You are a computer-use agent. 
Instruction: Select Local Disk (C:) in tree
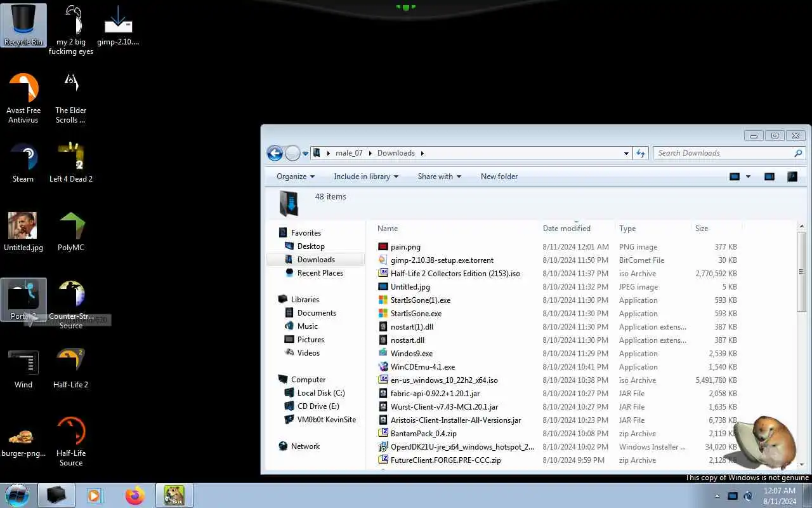[321, 393]
